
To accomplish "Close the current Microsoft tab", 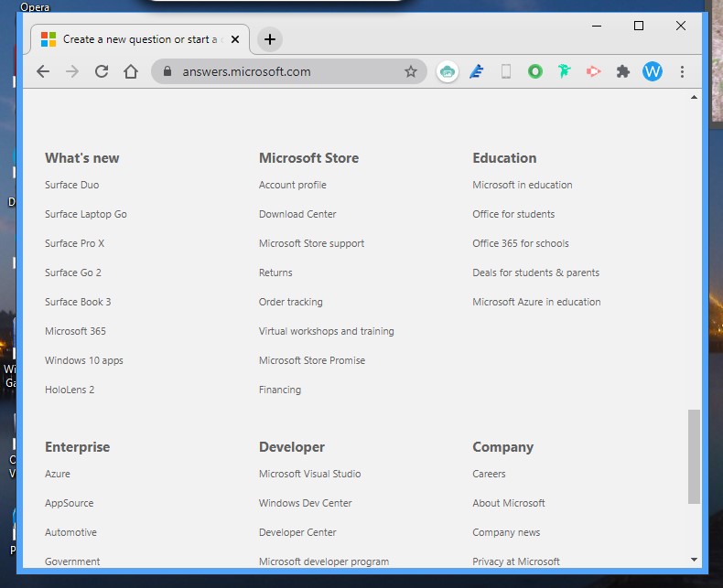I will (x=235, y=39).
